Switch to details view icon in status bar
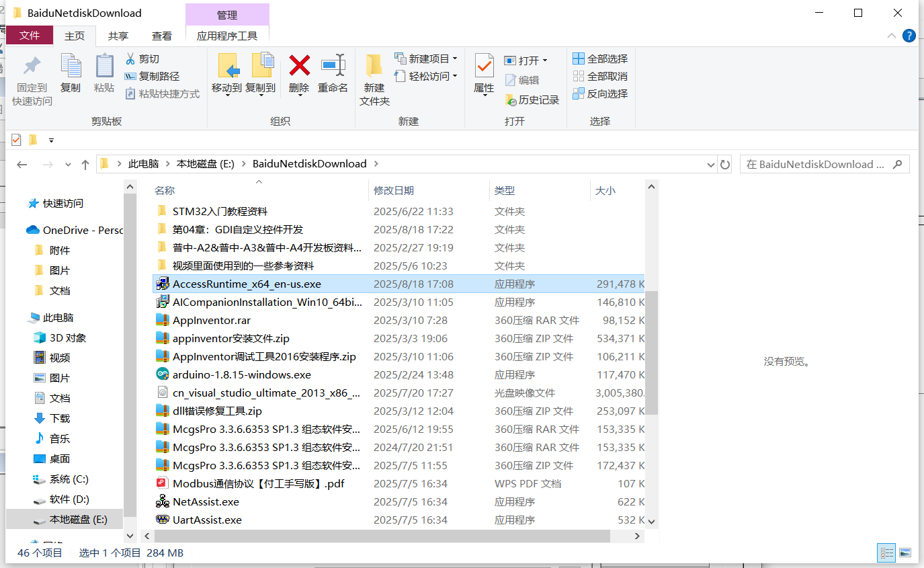Image resolution: width=924 pixels, height=568 pixels. (x=887, y=553)
